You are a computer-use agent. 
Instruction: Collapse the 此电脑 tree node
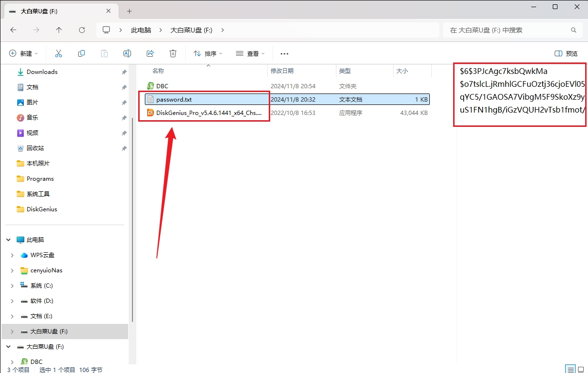8,240
